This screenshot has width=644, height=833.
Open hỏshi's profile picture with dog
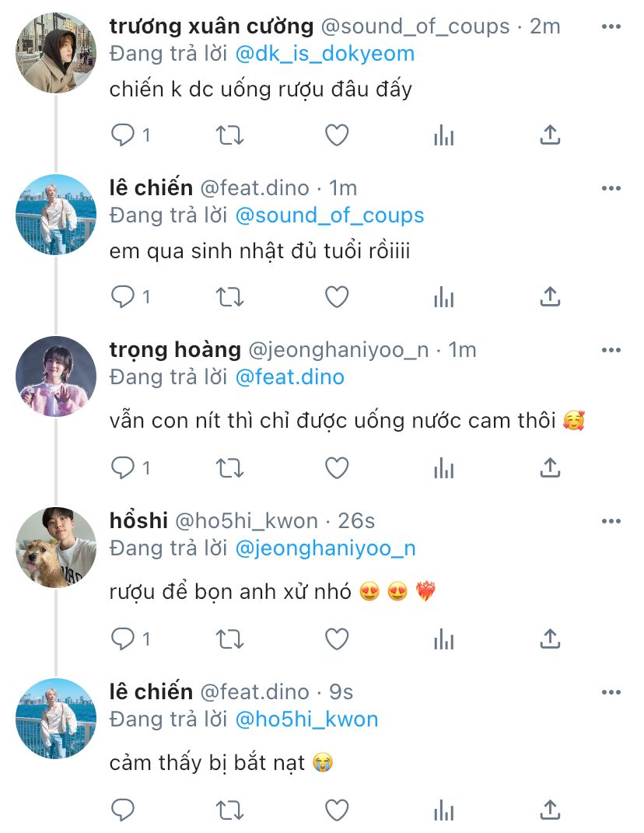(x=56, y=547)
